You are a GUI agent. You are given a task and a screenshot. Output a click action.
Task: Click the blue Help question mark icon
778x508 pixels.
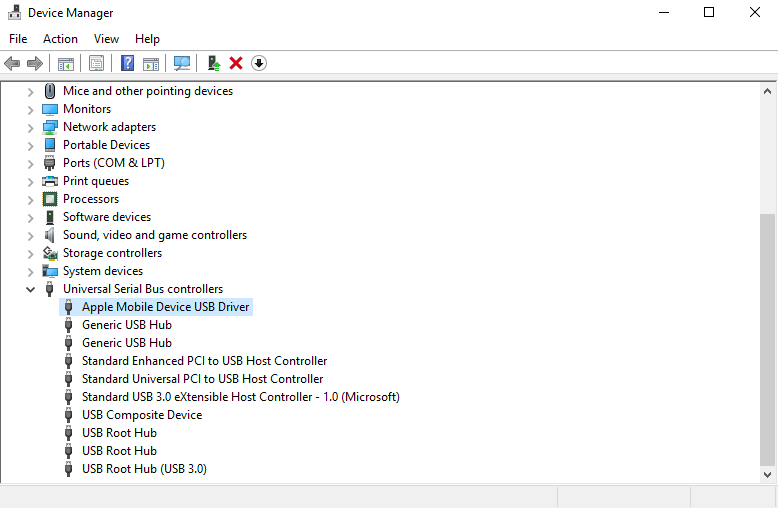(x=127, y=63)
